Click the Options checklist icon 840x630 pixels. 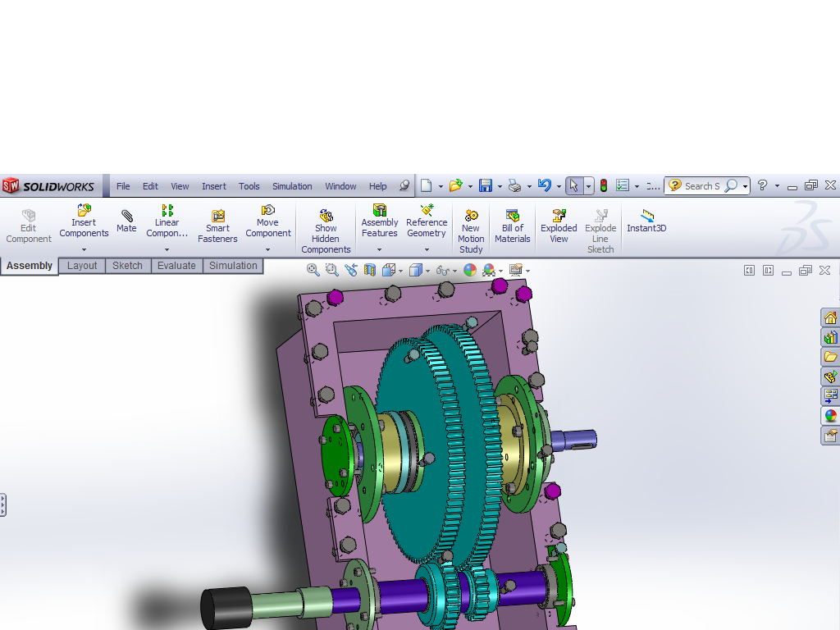point(623,185)
